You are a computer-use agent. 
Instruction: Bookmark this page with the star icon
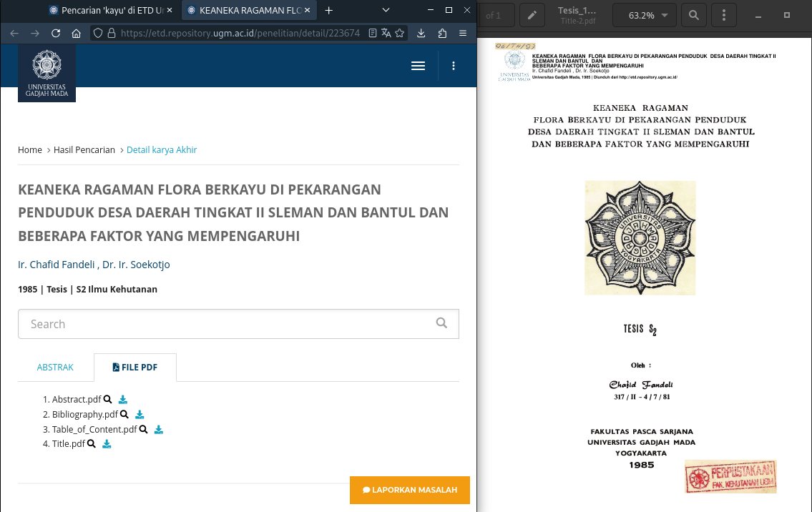399,33
